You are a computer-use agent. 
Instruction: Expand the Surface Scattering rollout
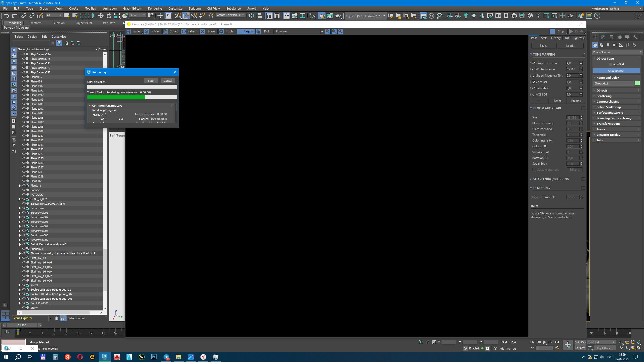point(616,113)
